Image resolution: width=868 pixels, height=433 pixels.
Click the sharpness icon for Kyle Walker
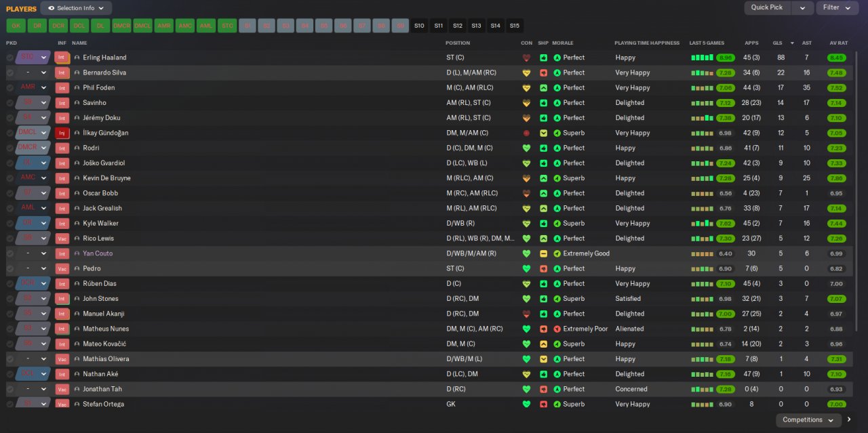543,223
